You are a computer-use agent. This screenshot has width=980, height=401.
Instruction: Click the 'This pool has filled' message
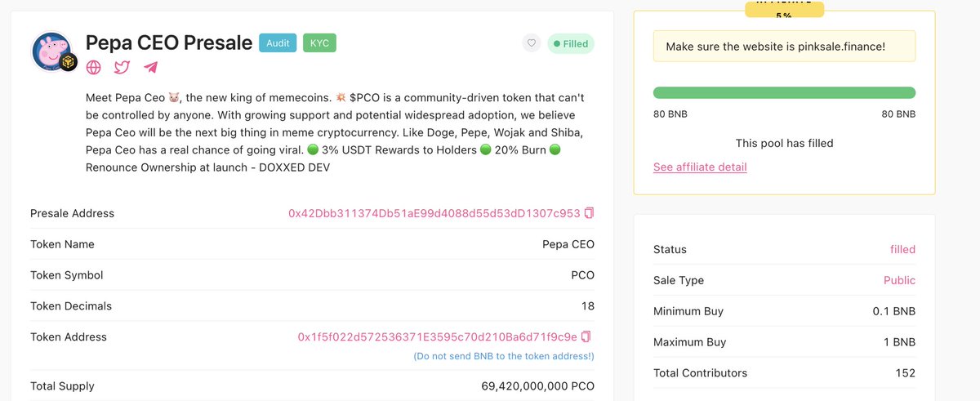(784, 143)
